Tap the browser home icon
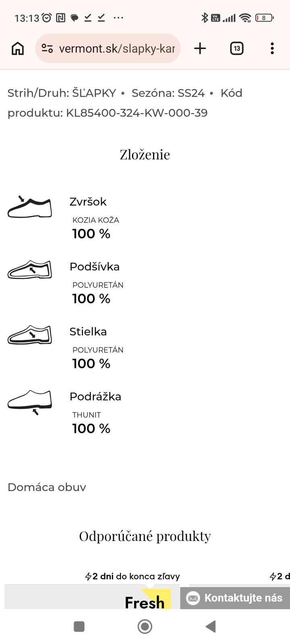Screen dimensions: 290x644 click(18, 49)
